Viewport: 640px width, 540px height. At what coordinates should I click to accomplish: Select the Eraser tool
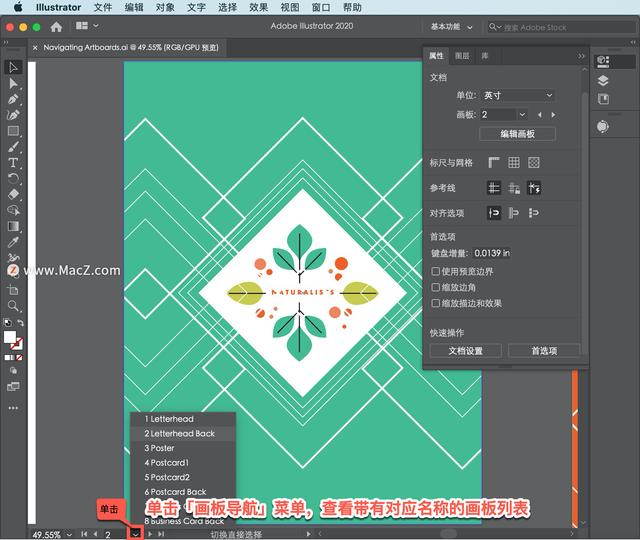(x=13, y=194)
